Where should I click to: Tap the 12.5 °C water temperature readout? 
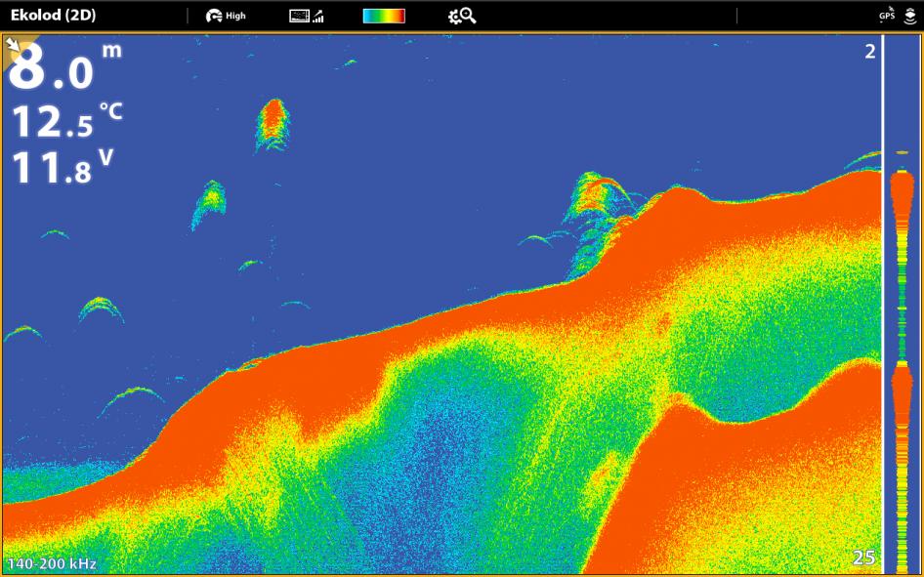[x=66, y=121]
